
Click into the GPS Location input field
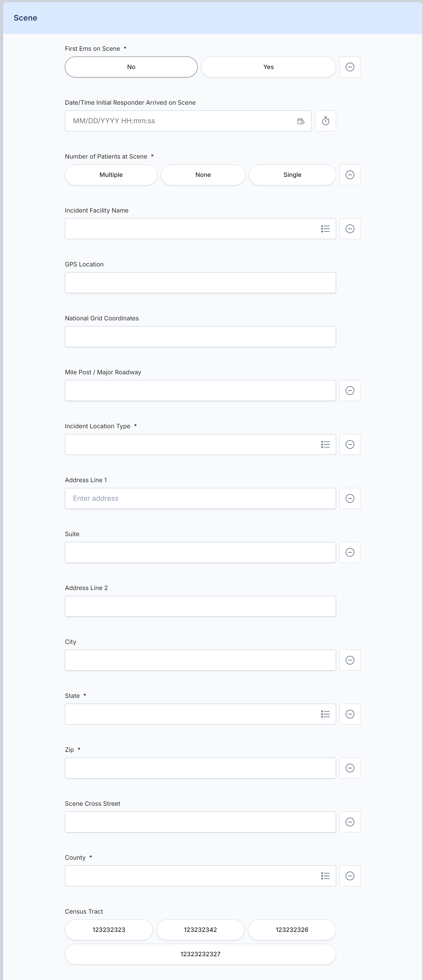(x=200, y=283)
